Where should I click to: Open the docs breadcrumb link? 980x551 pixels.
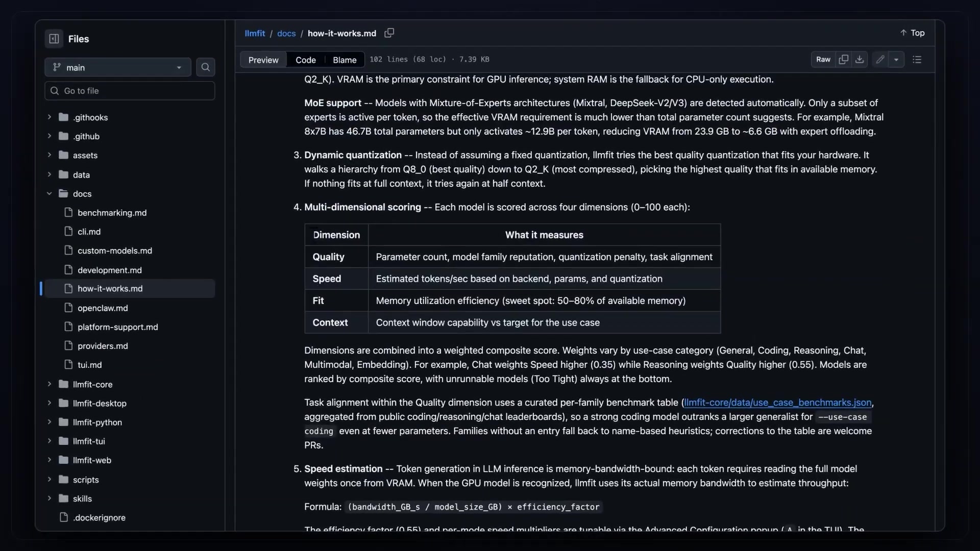[286, 33]
